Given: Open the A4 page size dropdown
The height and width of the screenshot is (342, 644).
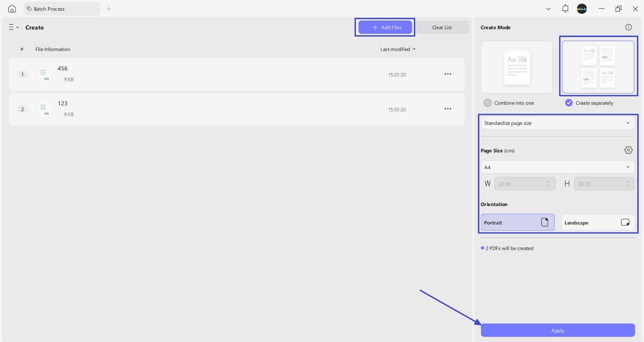Looking at the screenshot, I should coord(557,167).
